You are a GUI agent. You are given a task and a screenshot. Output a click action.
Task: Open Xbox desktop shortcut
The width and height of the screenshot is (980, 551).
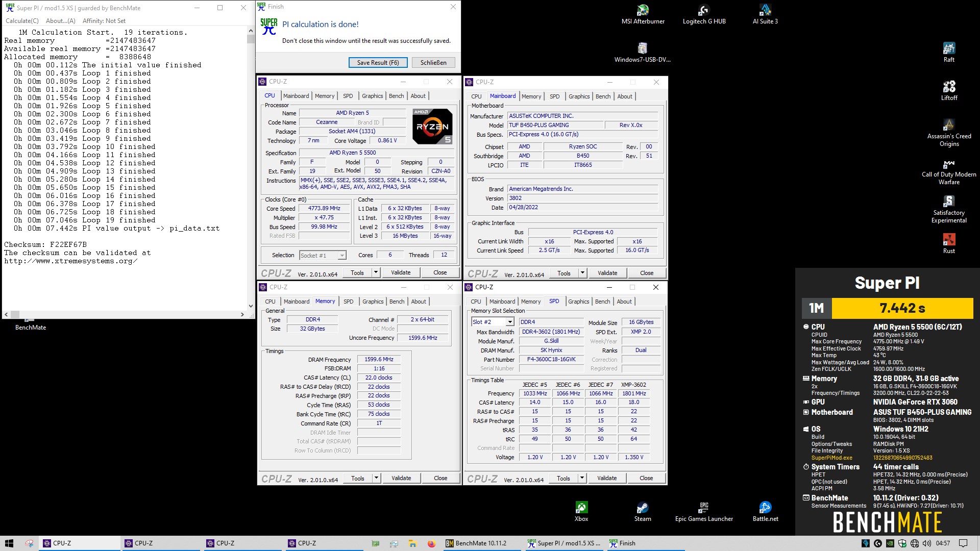coord(581,512)
